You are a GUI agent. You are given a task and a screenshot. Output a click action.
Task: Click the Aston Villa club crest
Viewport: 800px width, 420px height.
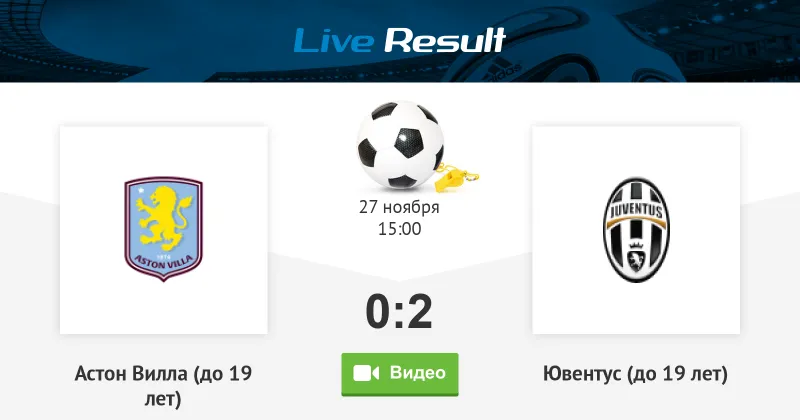point(164,229)
